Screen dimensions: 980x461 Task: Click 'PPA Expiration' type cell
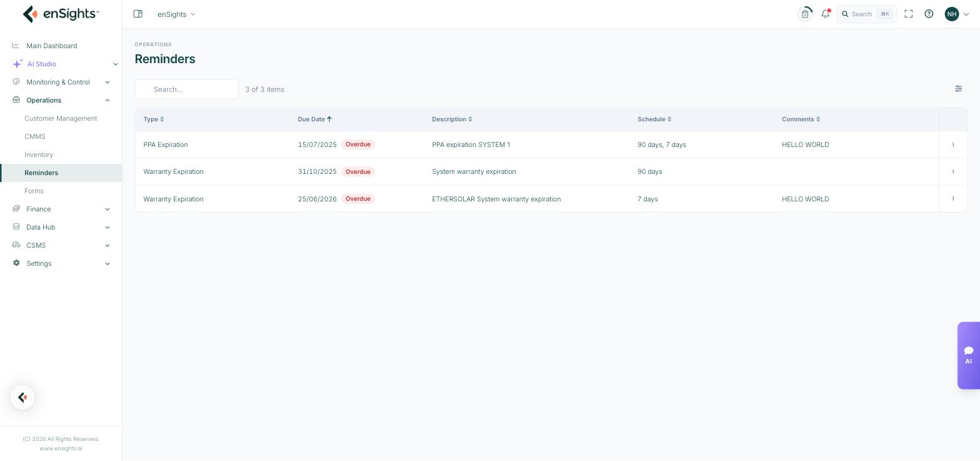pos(166,144)
